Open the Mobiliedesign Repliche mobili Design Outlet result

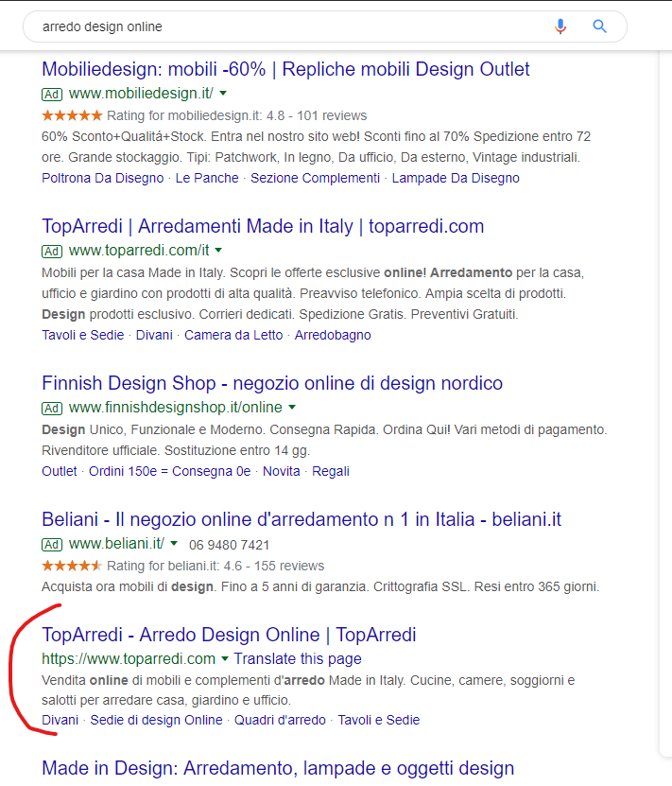pyautogui.click(x=285, y=69)
